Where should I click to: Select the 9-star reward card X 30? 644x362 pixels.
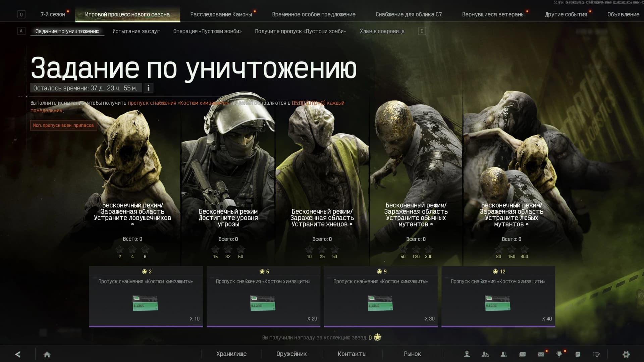pyautogui.click(x=381, y=296)
